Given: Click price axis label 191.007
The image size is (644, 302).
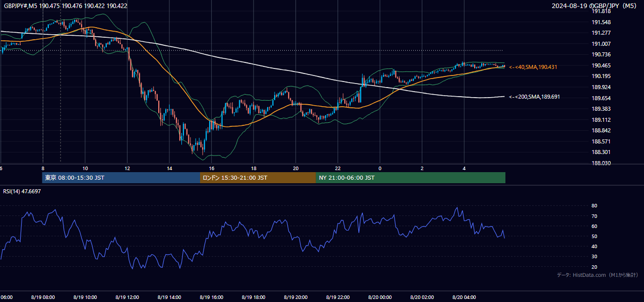Looking at the screenshot, I should pos(601,44).
